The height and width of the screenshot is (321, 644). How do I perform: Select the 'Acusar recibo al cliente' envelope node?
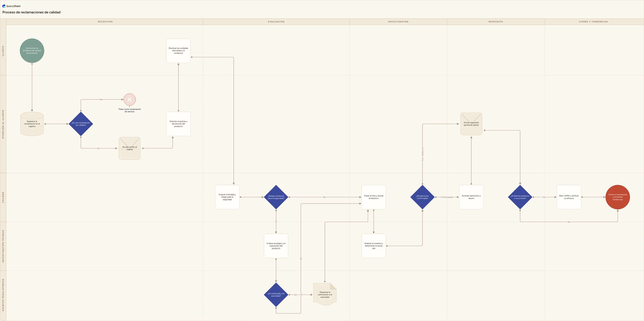click(x=130, y=148)
